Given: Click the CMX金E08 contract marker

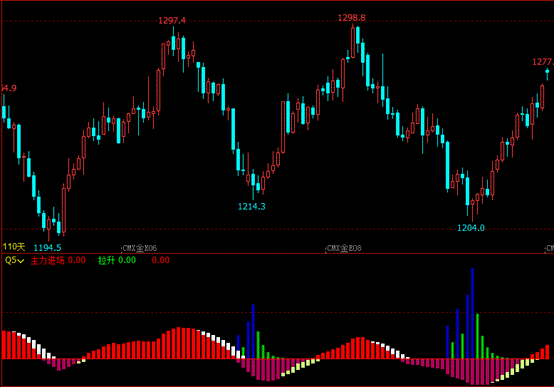Looking at the screenshot, I should [x=343, y=248].
